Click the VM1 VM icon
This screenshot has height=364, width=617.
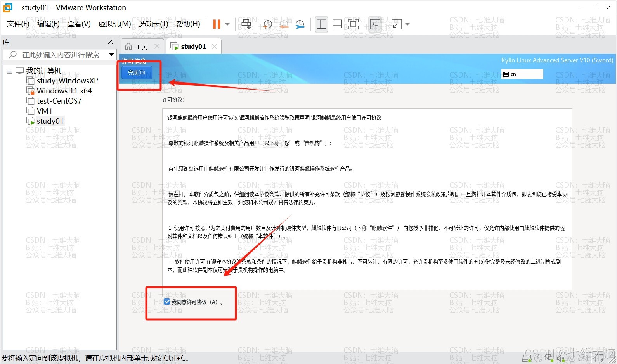tap(30, 111)
